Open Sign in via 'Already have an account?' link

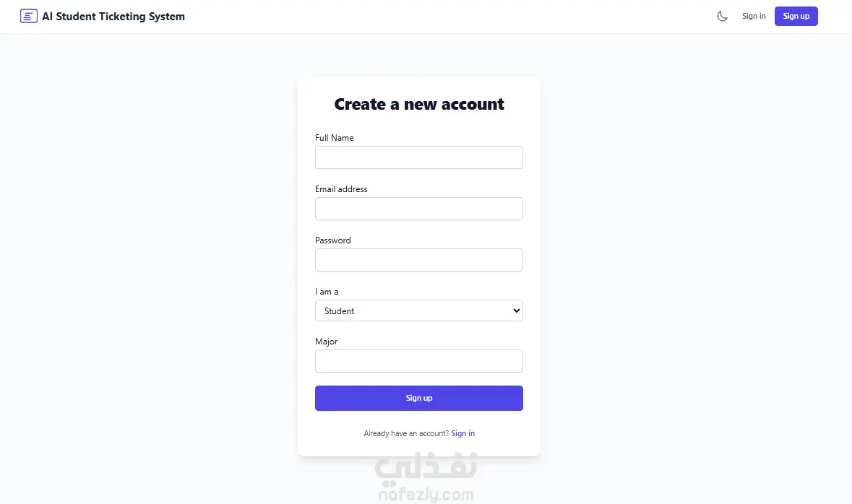click(x=462, y=433)
